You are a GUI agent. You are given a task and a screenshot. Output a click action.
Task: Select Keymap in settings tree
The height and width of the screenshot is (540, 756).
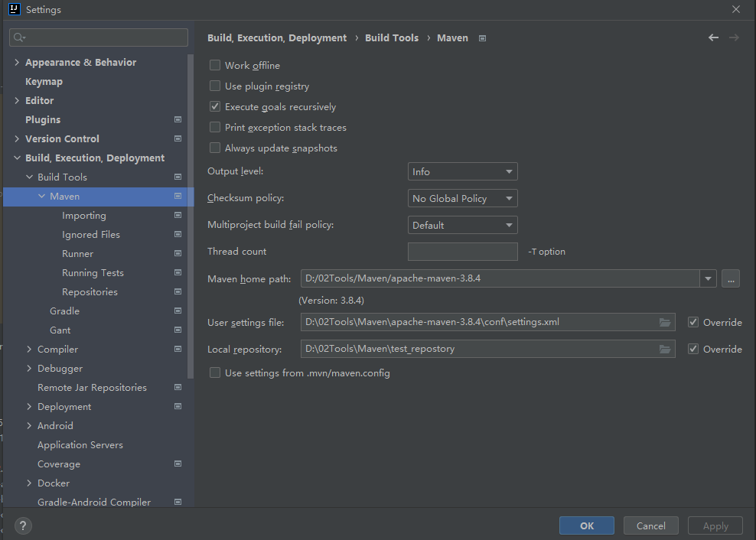[44, 82]
